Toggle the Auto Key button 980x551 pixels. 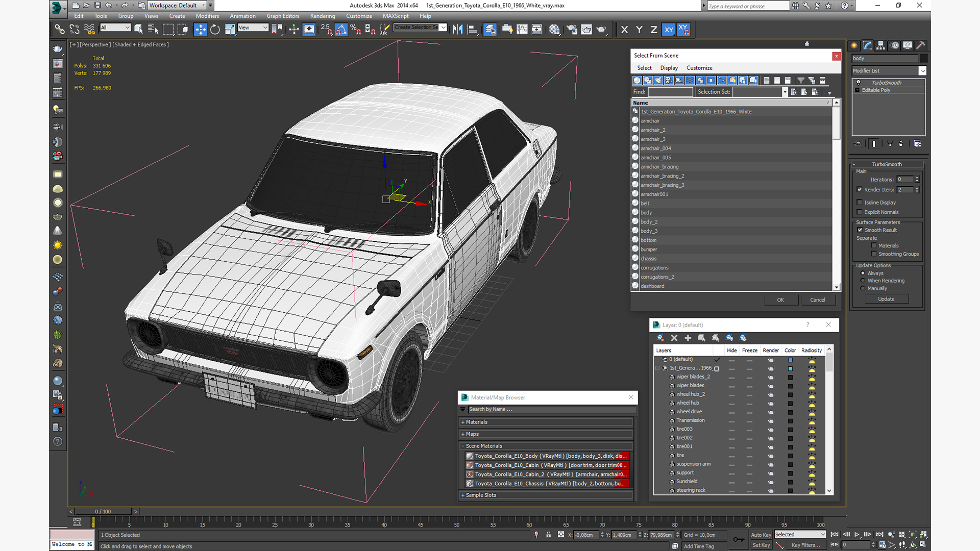tap(761, 535)
